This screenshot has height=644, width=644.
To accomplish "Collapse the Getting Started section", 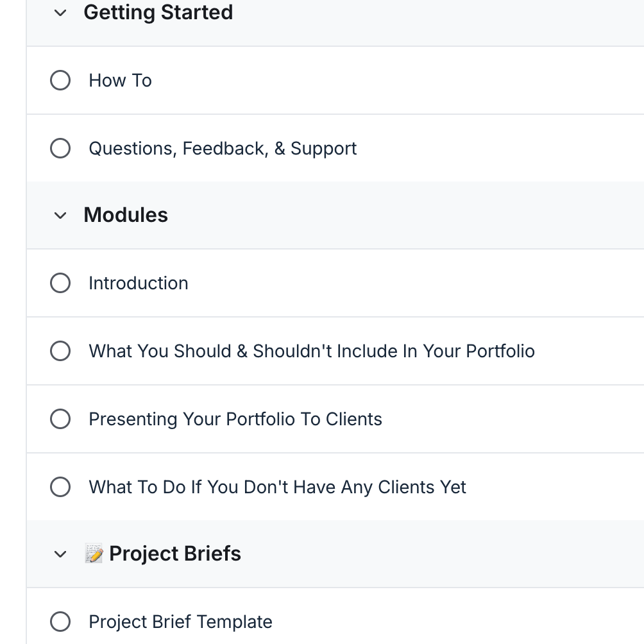I will pos(60,12).
